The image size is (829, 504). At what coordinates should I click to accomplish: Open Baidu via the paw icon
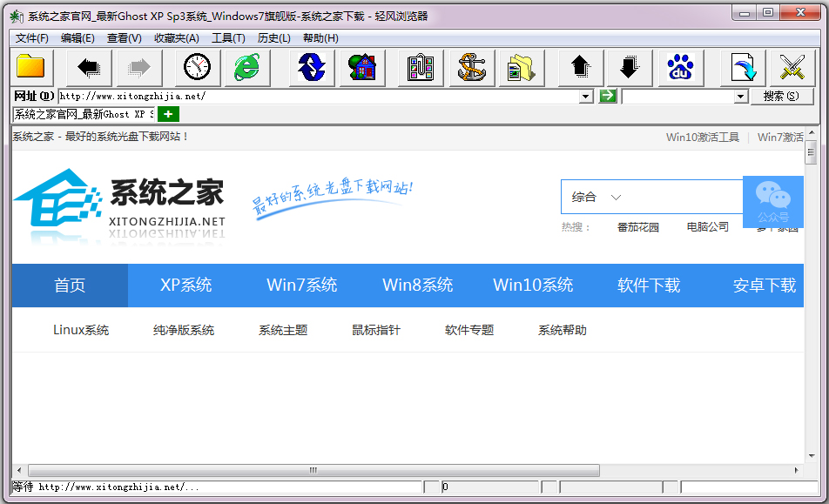(681, 68)
